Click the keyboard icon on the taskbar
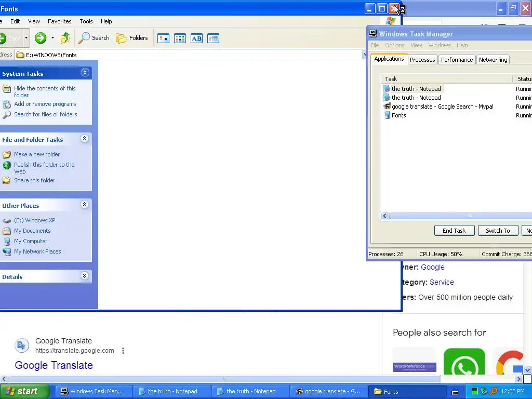 tap(455, 392)
